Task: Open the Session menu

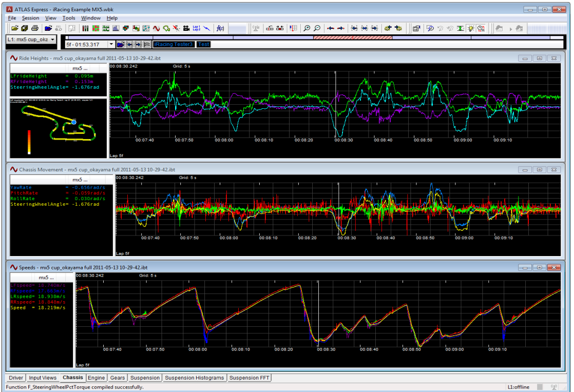Action: 30,18
